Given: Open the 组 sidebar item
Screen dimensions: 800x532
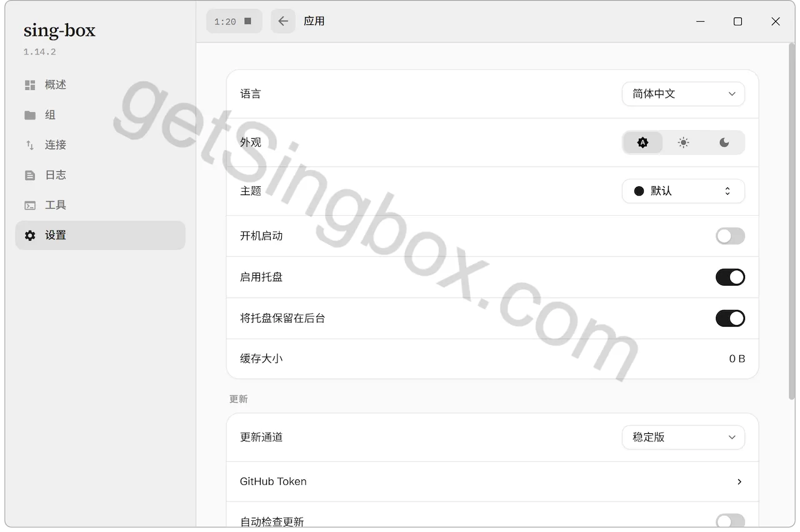Looking at the screenshot, I should (100, 115).
